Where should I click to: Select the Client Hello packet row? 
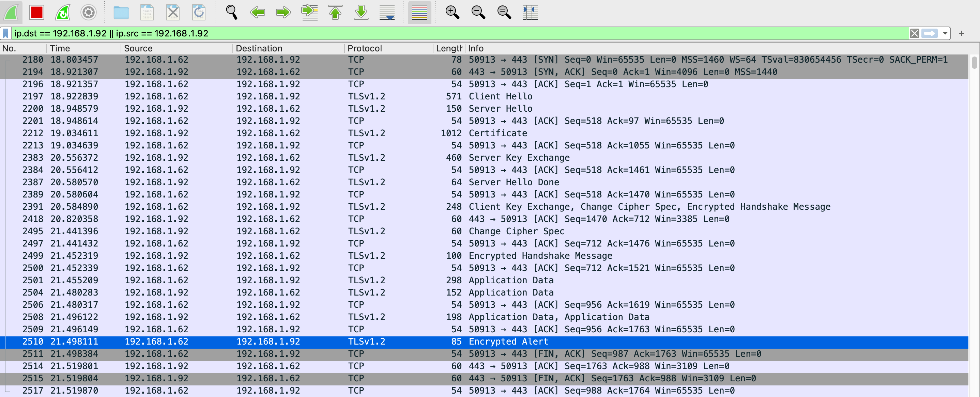(x=500, y=96)
